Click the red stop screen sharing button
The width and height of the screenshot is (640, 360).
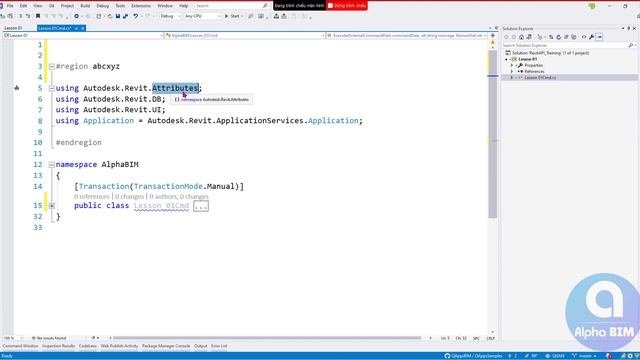tap(347, 6)
